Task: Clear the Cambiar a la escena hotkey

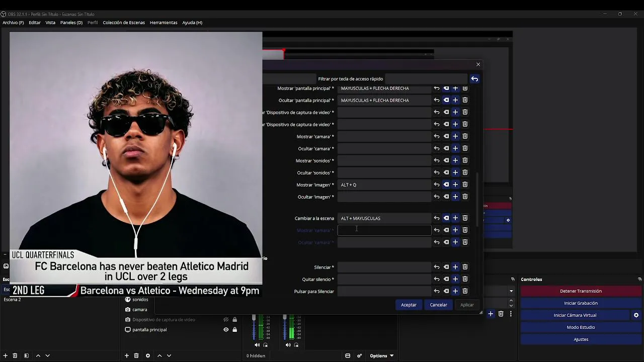Action: (x=446, y=218)
